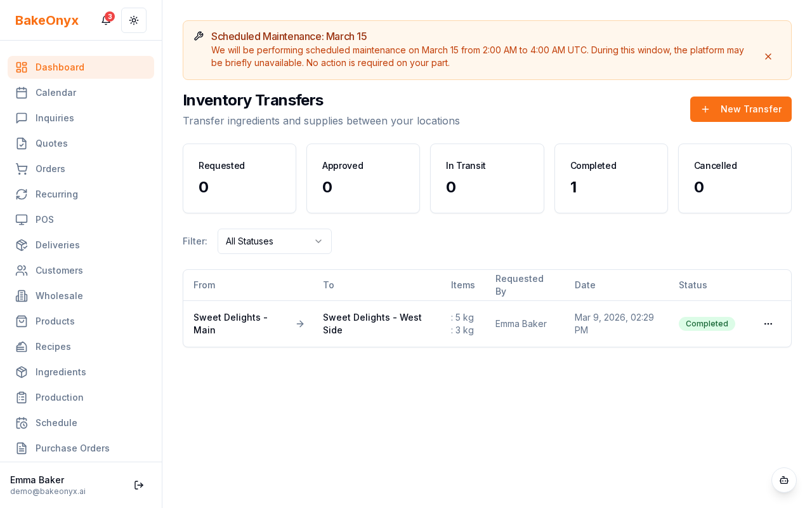This screenshot has width=812, height=508.
Task: Click the floating assistant icon bottom right
Action: click(784, 481)
